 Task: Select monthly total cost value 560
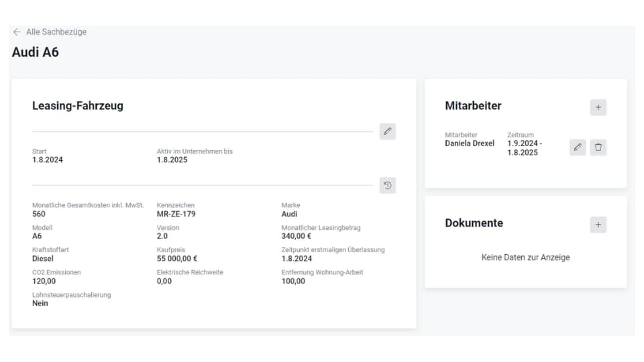[39, 214]
